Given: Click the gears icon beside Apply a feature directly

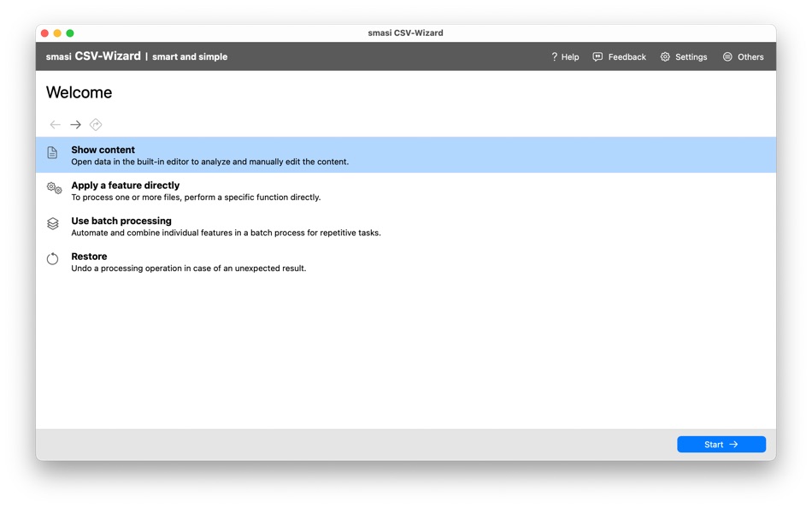Looking at the screenshot, I should click(x=54, y=188).
